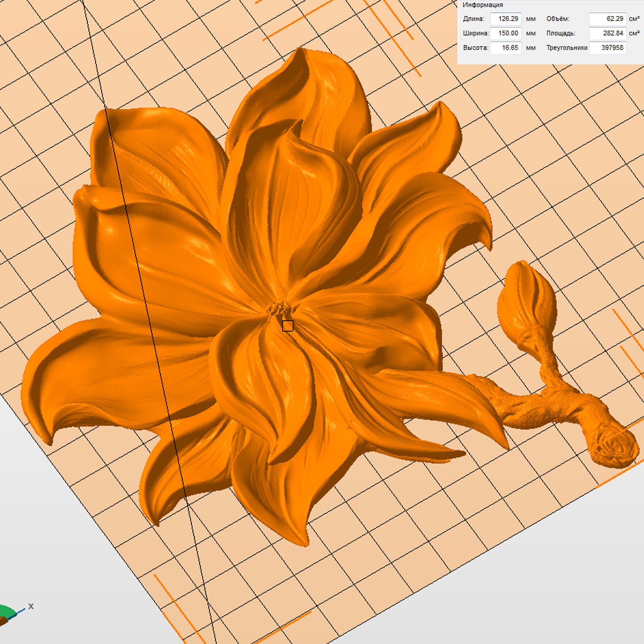Click the Треугольники label text
This screenshot has width=644, height=644.
click(x=567, y=48)
